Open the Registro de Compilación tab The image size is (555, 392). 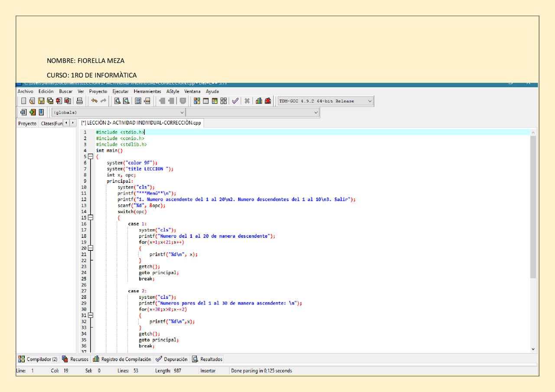click(x=122, y=359)
